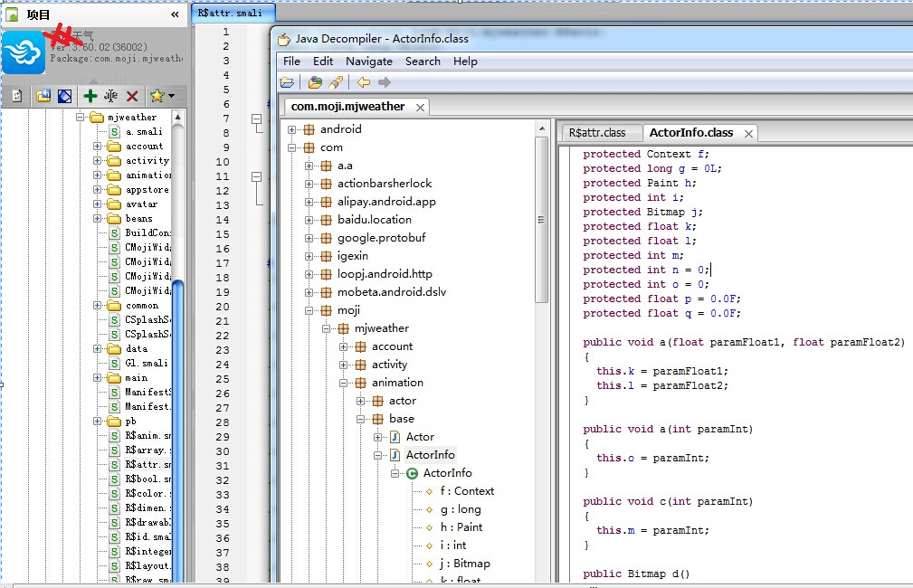Collapse the ActorInfo class file node
Screen dimensions: 913x588
pos(378,455)
